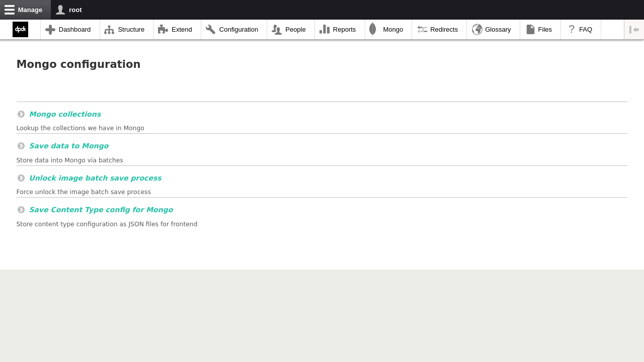Click the root username label
This screenshot has width=644, height=362.
(75, 10)
